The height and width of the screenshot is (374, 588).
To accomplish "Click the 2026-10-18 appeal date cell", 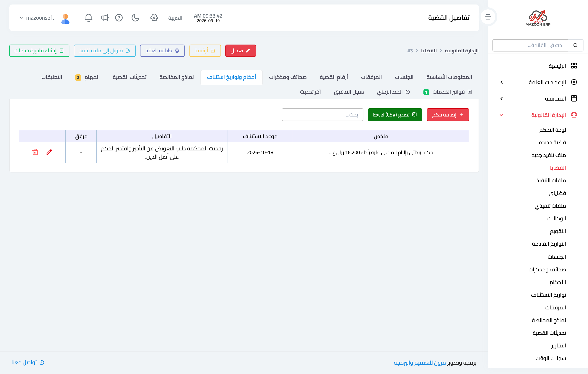I will tap(260, 152).
